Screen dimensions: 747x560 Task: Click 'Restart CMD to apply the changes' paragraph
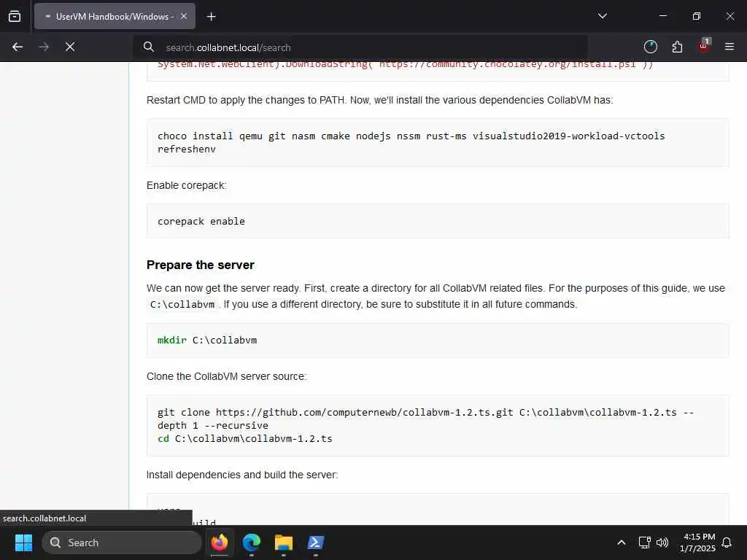(379, 100)
